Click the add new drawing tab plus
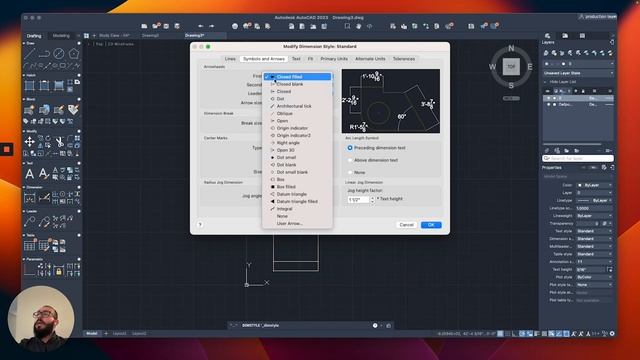The width and height of the screenshot is (640, 360). [x=94, y=36]
